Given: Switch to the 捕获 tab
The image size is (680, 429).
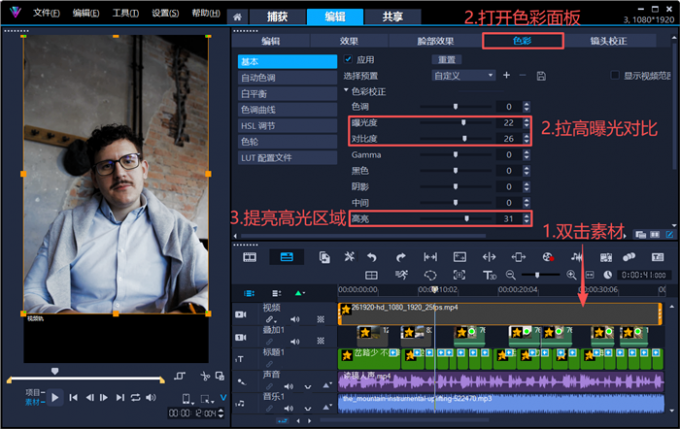Looking at the screenshot, I should tap(277, 16).
